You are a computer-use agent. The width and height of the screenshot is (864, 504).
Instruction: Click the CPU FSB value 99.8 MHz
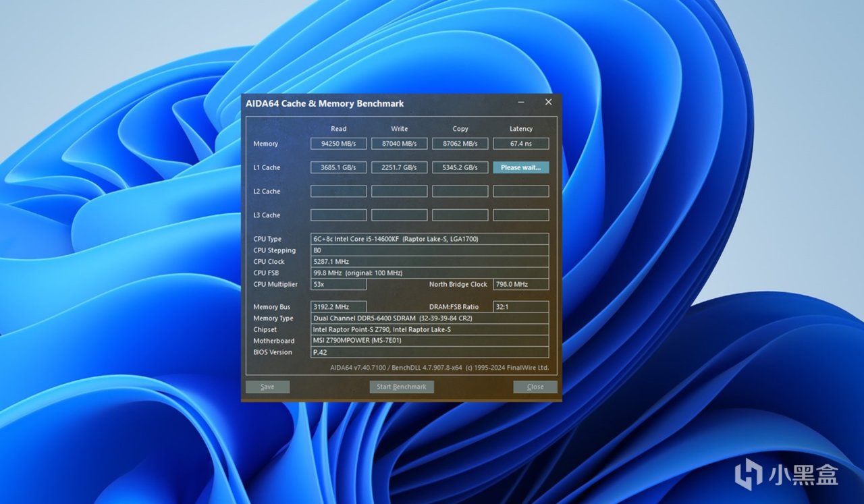click(x=430, y=273)
